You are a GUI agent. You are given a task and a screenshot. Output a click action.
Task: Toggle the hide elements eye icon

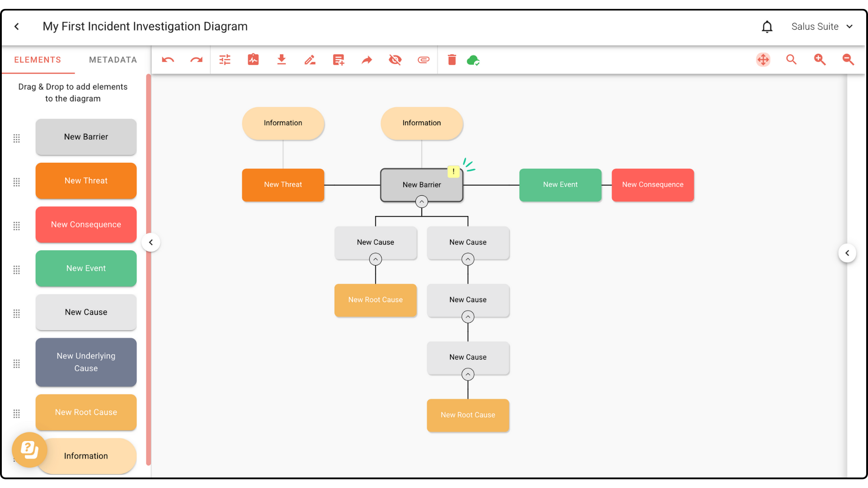(x=395, y=60)
